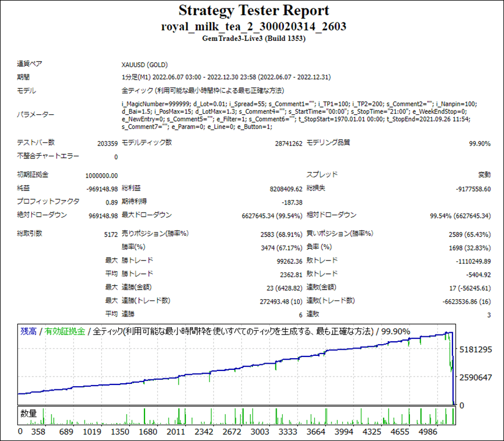Click the 2672 mark on x-axis

tap(231, 432)
